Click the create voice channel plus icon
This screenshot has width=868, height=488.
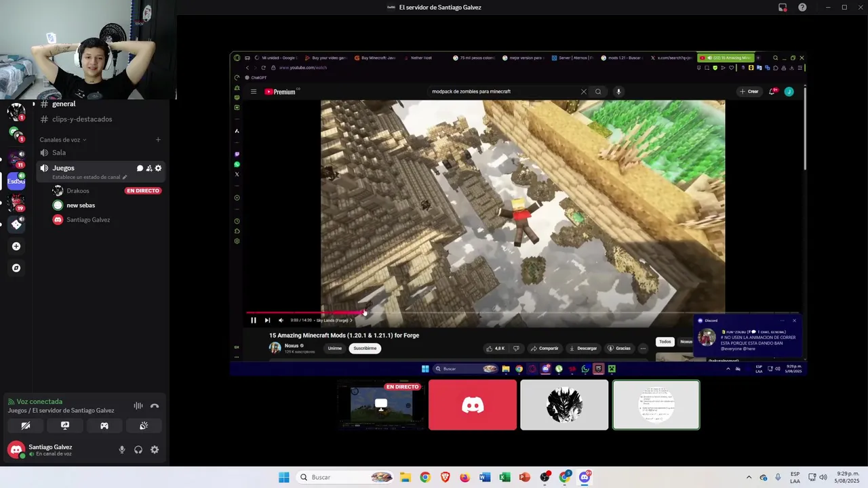tap(158, 140)
